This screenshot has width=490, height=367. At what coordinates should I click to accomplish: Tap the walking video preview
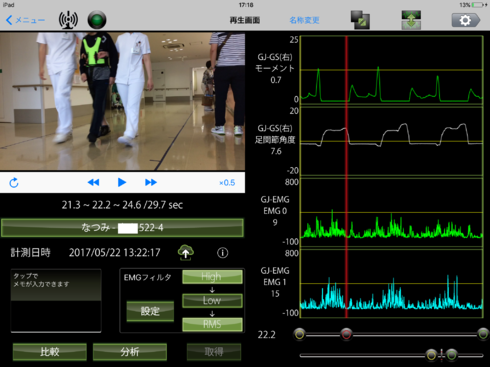(x=122, y=101)
